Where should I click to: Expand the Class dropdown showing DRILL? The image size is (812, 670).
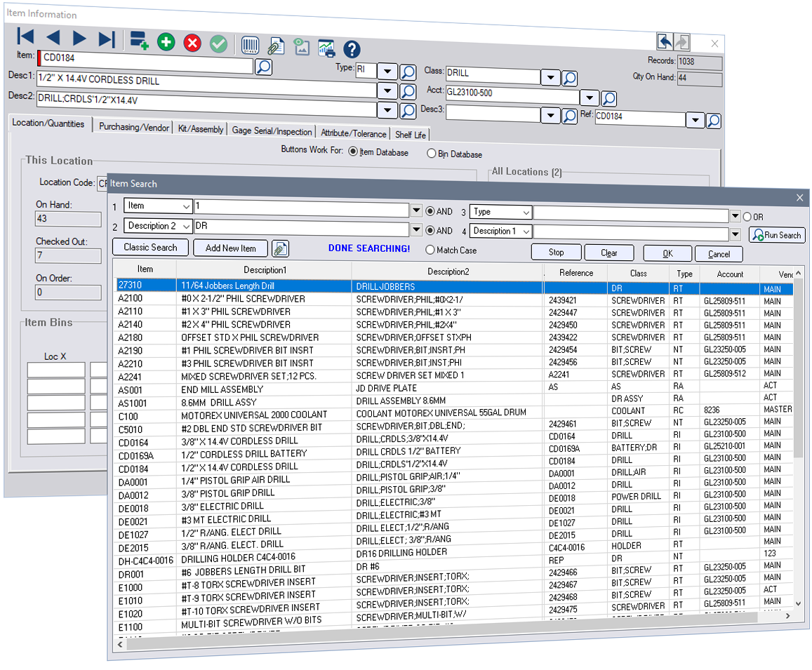(x=551, y=78)
